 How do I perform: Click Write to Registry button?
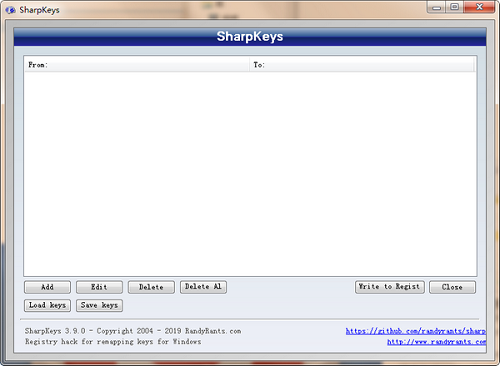390,287
